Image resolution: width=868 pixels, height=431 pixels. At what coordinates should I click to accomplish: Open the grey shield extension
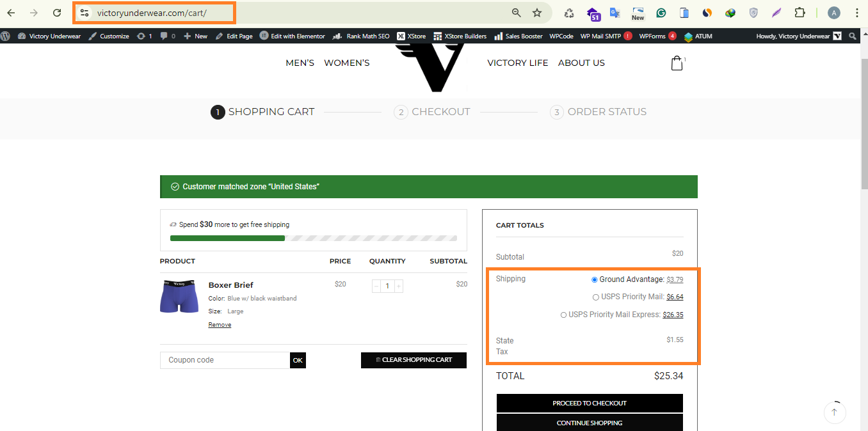(x=753, y=13)
